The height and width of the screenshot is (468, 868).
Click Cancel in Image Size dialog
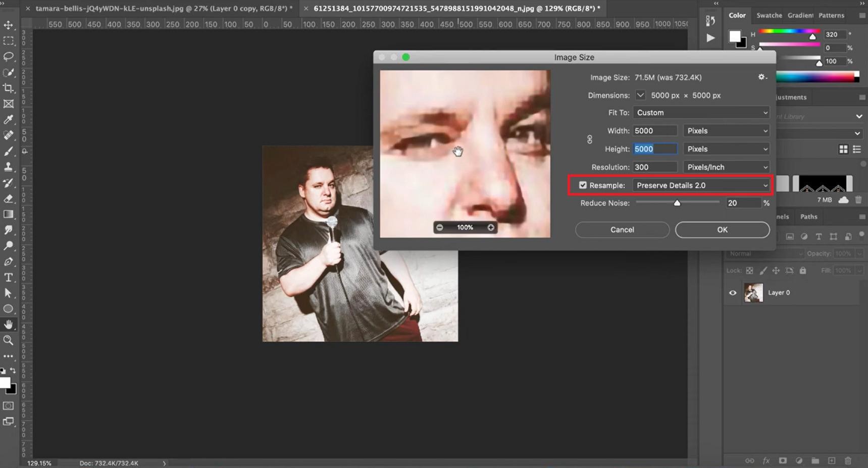[622, 230]
